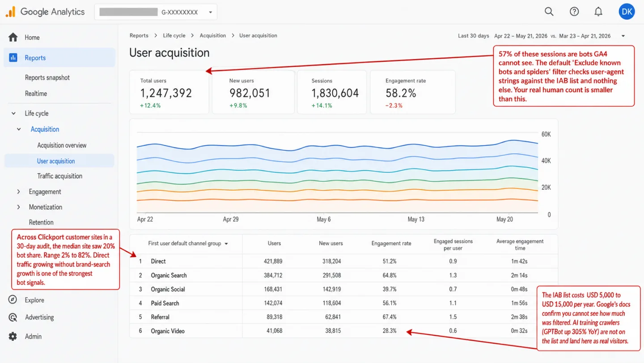
Task: Open the help question mark icon
Action: [x=575, y=12]
